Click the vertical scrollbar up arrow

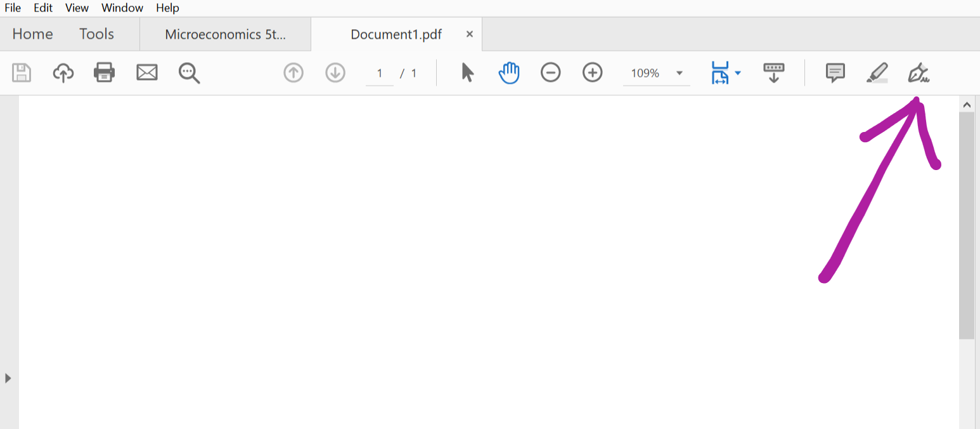[x=967, y=104]
